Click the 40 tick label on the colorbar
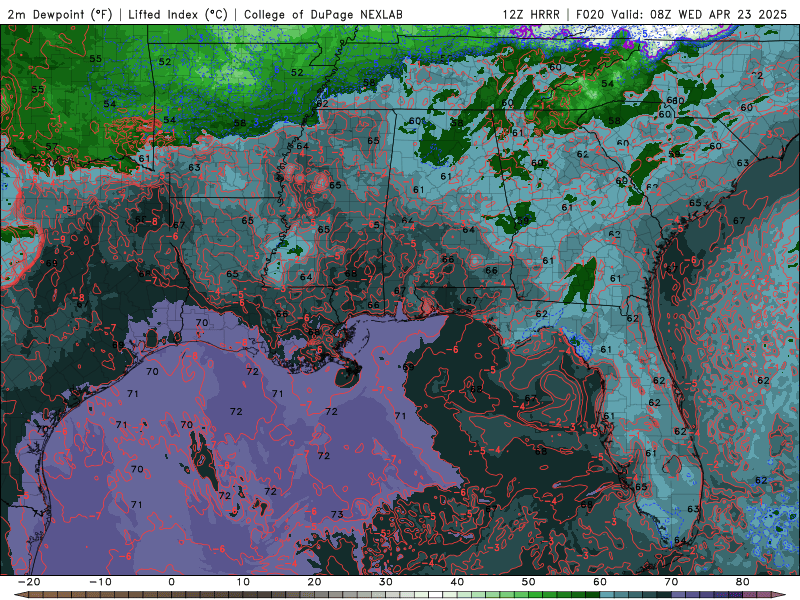Screen dimensions: 800x600 click(x=457, y=582)
